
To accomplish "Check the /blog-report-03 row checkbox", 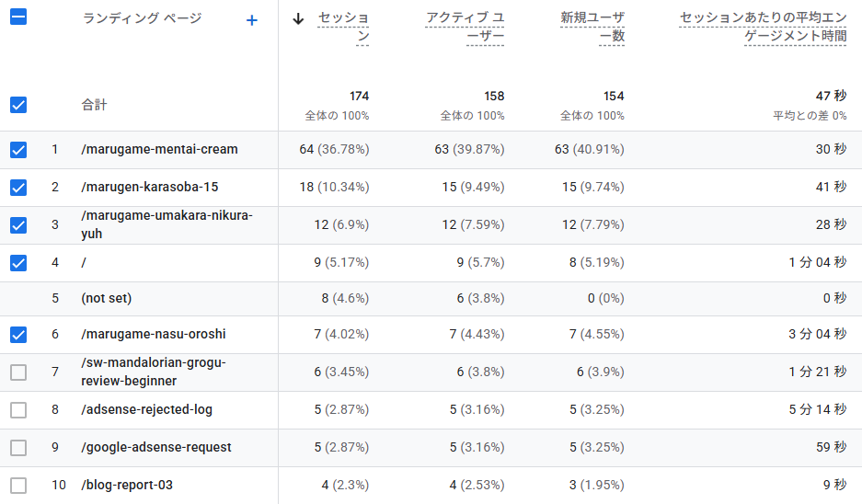I will point(18,486).
